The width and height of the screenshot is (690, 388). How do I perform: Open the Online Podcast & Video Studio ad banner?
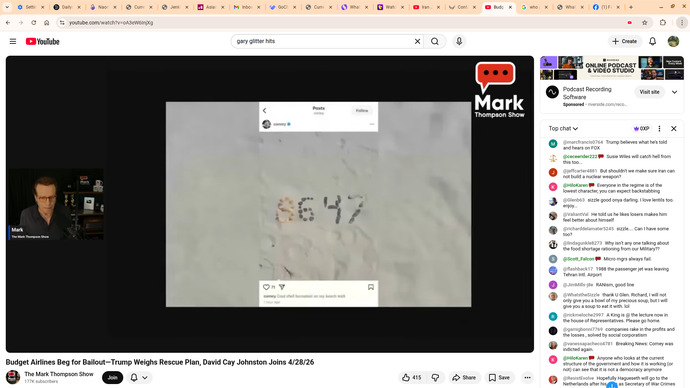[x=612, y=68]
